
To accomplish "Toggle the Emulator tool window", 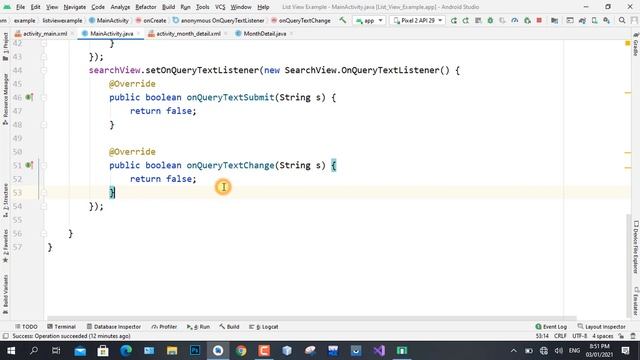I will tap(636, 301).
